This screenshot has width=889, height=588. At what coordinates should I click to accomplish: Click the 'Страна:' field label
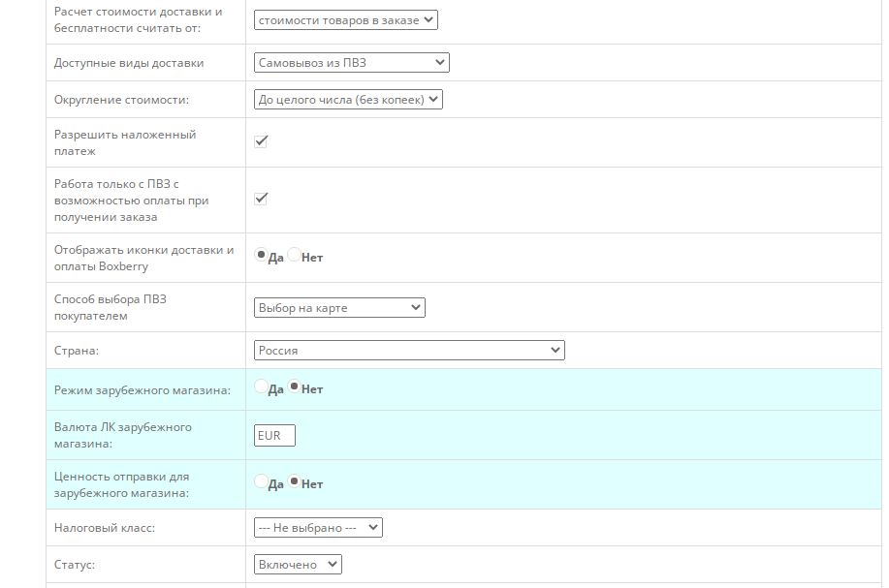(x=77, y=350)
